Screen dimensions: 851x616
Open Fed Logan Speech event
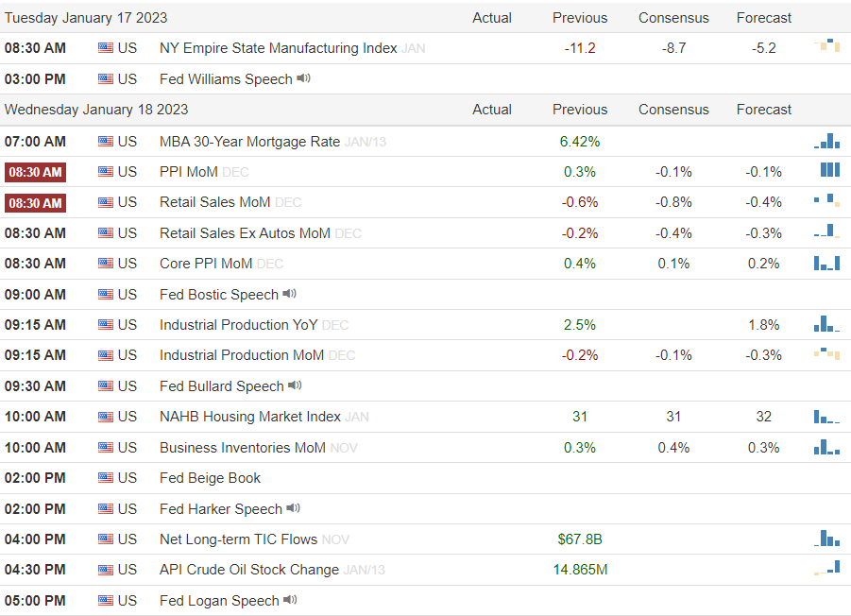coord(219,600)
